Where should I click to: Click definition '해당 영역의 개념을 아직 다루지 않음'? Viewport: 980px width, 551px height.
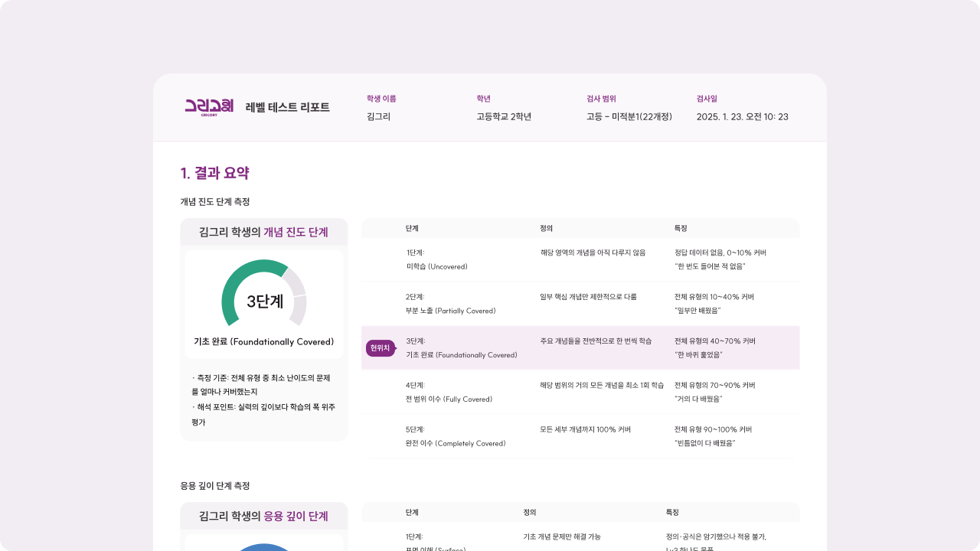(x=593, y=253)
